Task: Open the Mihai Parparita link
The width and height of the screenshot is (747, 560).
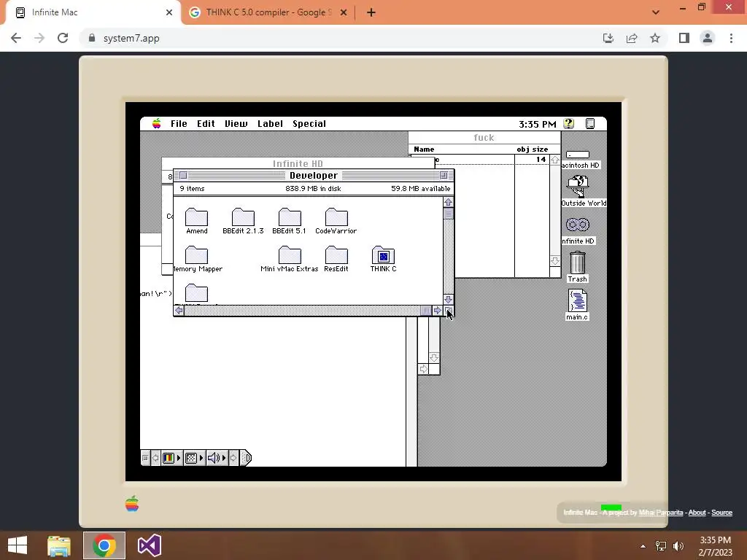Action: pyautogui.click(x=660, y=513)
